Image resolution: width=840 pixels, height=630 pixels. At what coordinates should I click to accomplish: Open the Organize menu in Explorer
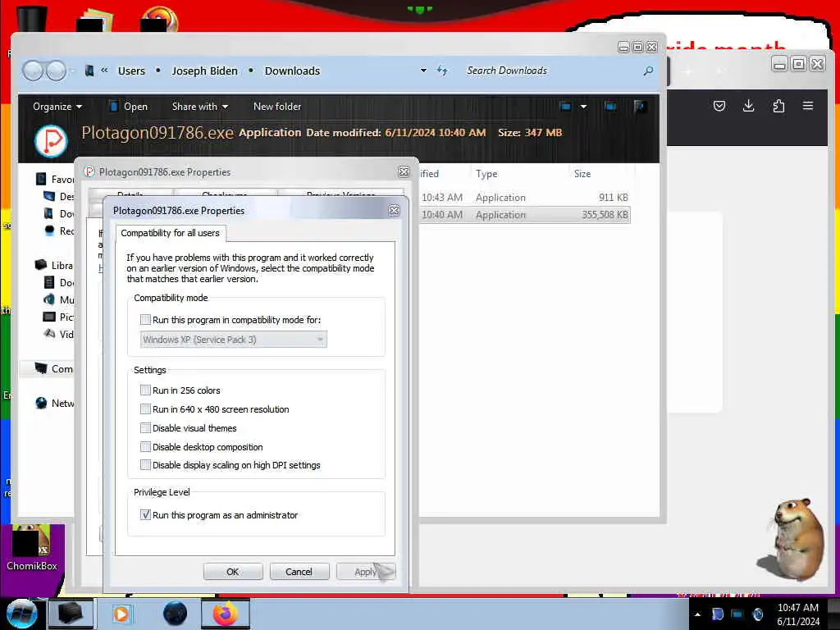point(57,107)
